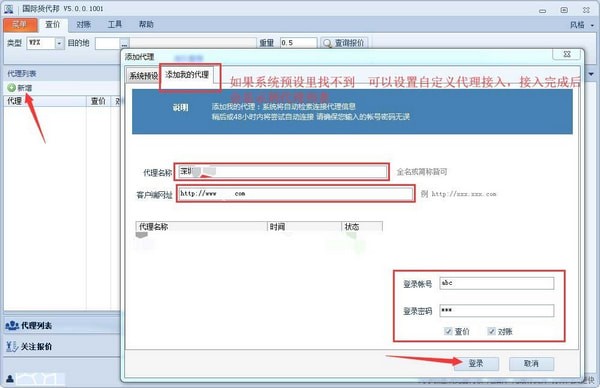This screenshot has width=600, height=388.
Task: Click the 状态 table column header
Action: coord(362,227)
